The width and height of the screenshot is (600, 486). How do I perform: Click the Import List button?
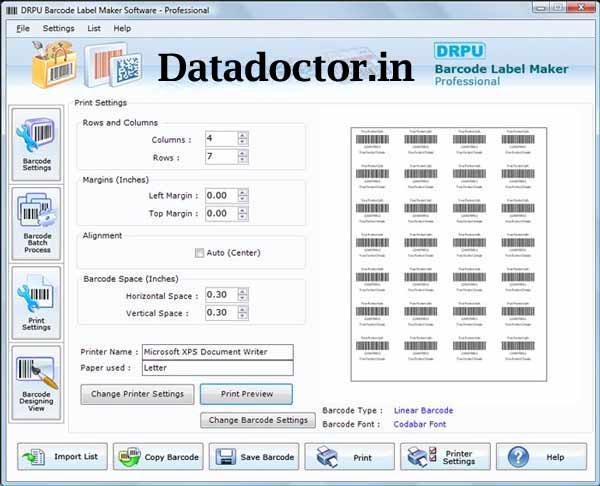[x=62, y=457]
